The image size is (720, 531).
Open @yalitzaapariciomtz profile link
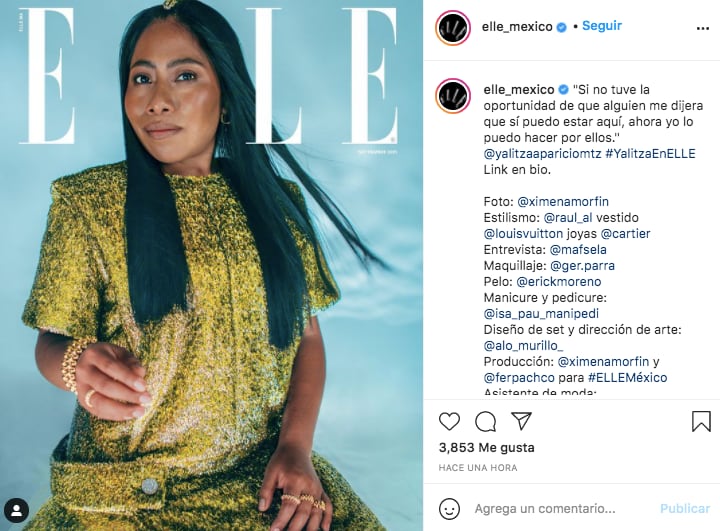point(542,153)
